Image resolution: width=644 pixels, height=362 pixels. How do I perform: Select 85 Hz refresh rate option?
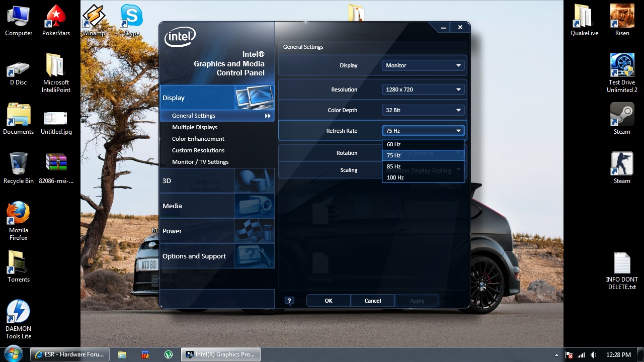click(394, 166)
